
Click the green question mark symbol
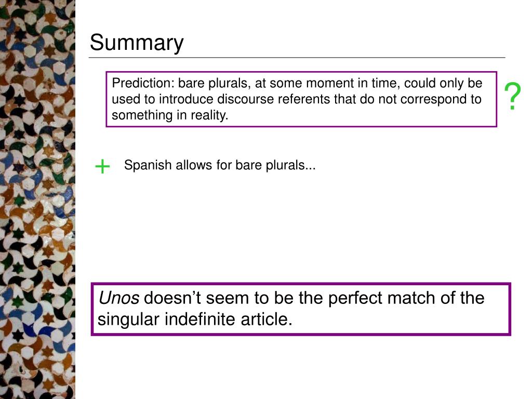tap(512, 96)
